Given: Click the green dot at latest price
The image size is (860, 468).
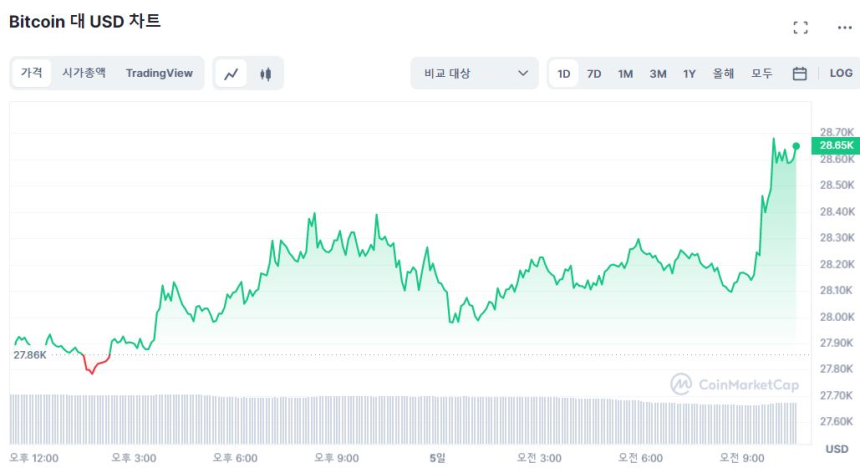Looking at the screenshot, I should (x=796, y=146).
